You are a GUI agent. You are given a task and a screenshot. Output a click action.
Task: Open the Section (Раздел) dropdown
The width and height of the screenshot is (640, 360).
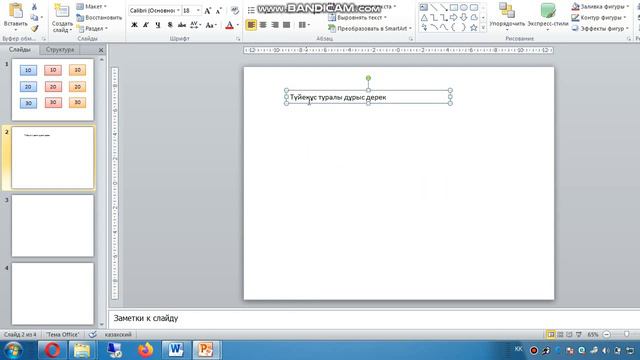tap(92, 29)
